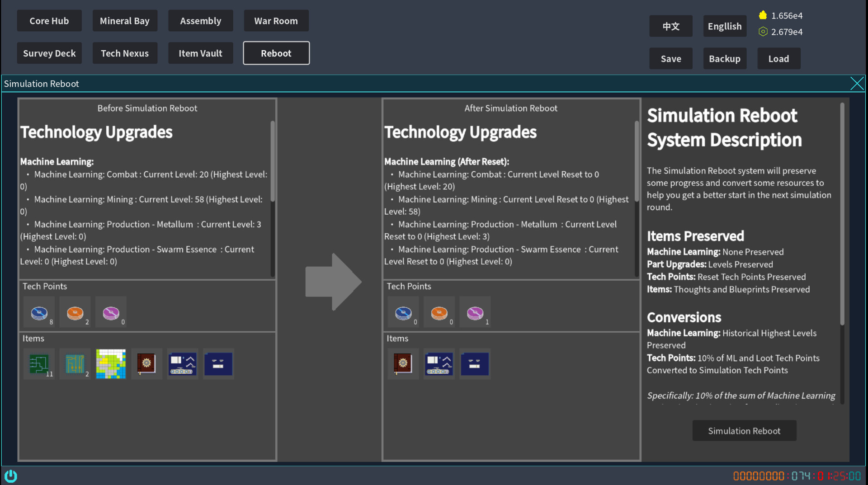Click the orange tech point disc in After panel
Screen dimensions: 868x485
[x=439, y=311]
